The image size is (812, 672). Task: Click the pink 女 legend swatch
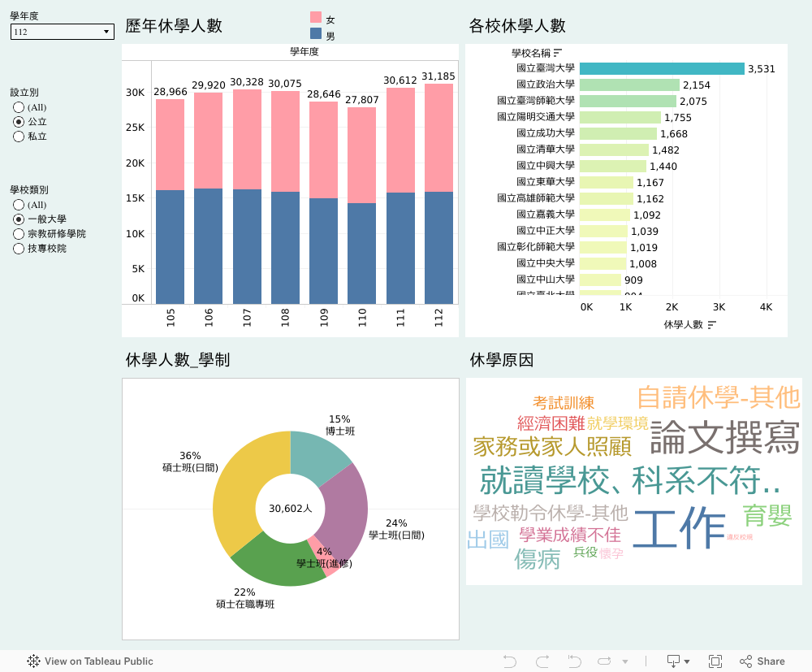pyautogui.click(x=316, y=18)
